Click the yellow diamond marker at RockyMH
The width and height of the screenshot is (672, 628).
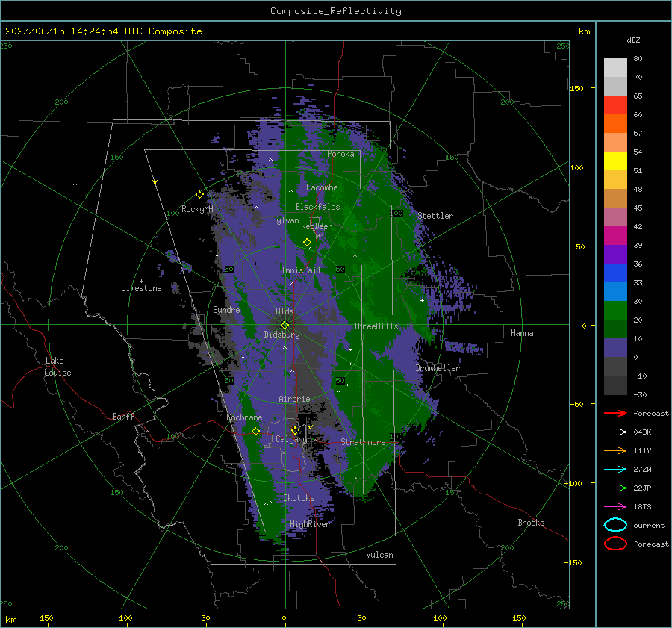pyautogui.click(x=199, y=195)
